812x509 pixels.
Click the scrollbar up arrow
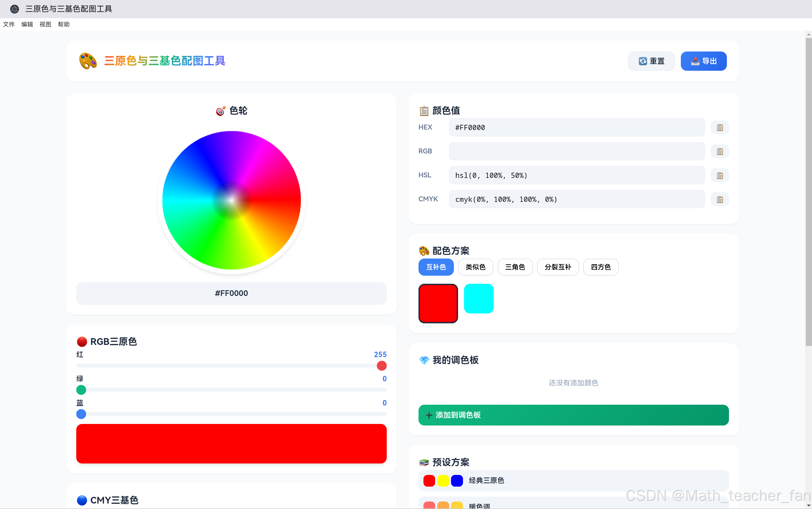(x=809, y=34)
